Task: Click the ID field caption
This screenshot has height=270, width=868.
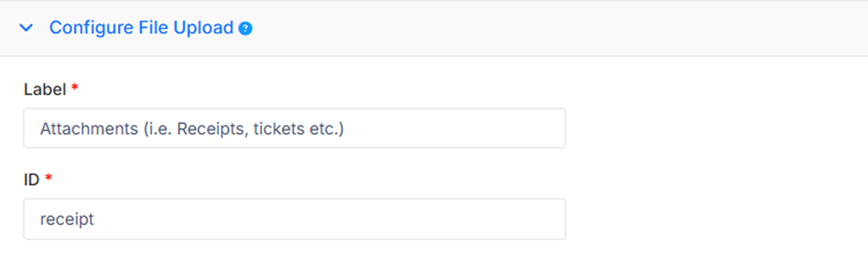Action: tap(32, 180)
